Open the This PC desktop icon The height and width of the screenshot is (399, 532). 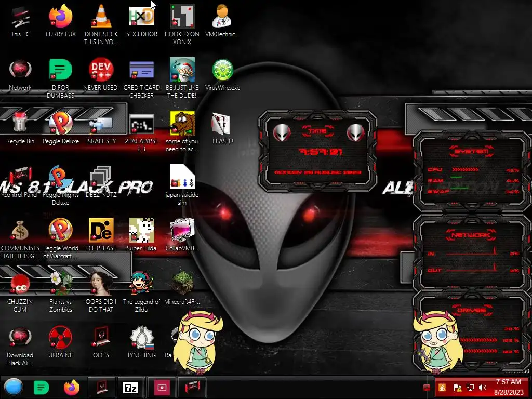pos(20,17)
